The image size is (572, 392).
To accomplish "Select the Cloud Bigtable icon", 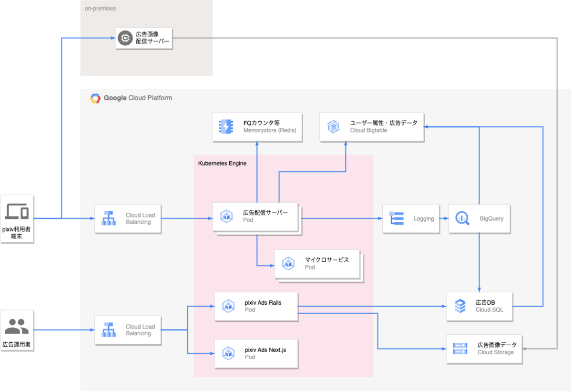I will coord(333,126).
